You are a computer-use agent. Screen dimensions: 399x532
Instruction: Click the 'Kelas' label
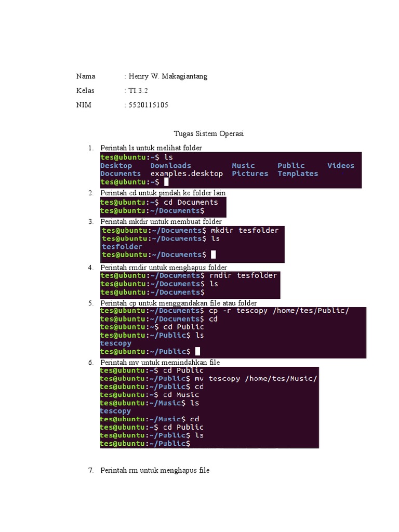85,90
